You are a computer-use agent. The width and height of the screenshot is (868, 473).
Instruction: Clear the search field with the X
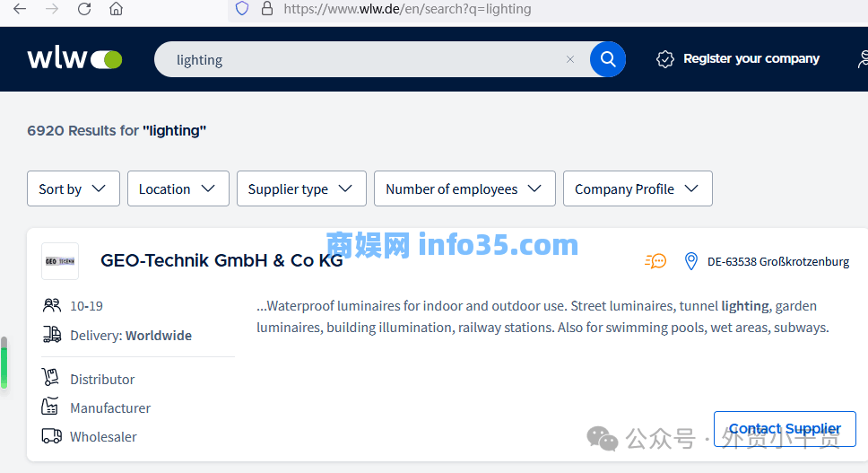pyautogui.click(x=570, y=59)
